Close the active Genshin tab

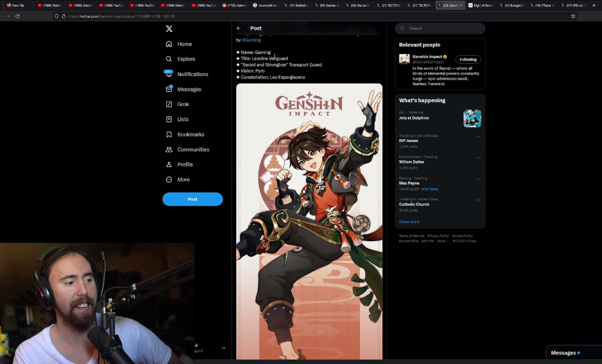point(461,5)
